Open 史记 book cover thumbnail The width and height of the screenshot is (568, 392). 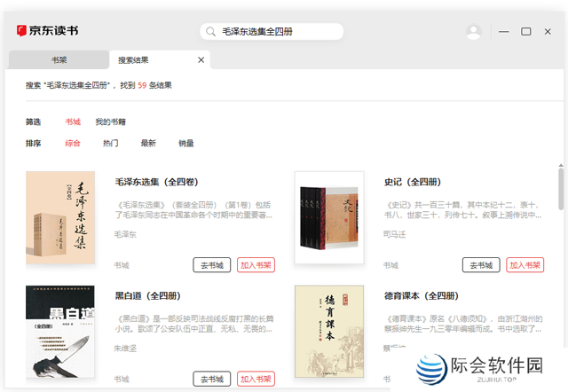pyautogui.click(x=329, y=217)
